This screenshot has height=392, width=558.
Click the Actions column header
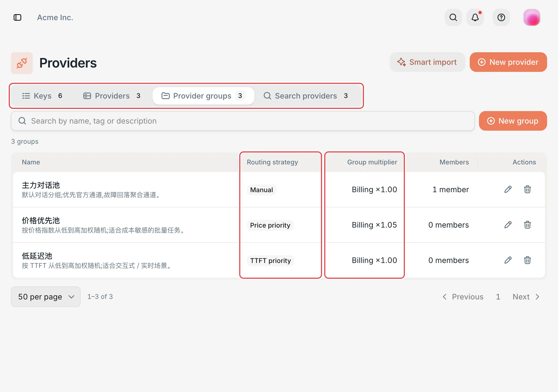point(524,162)
